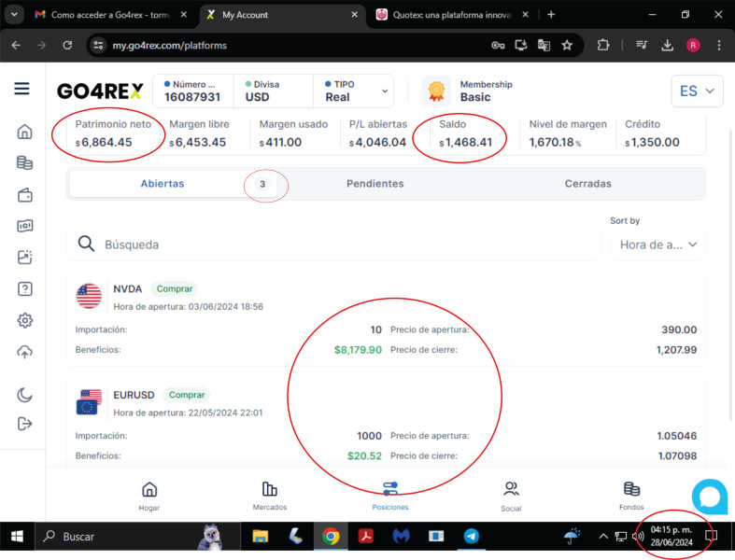
Task: Click the cloud upload icon in the sidebar
Action: tap(24, 352)
